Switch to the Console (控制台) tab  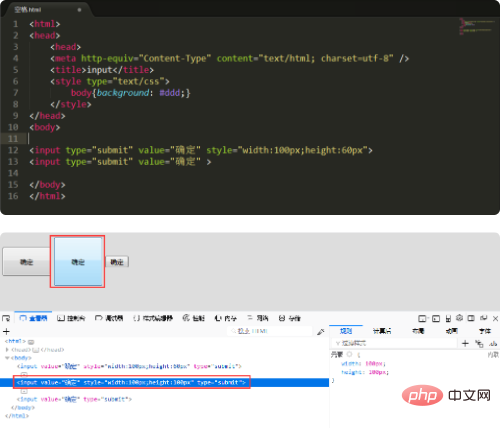71,318
